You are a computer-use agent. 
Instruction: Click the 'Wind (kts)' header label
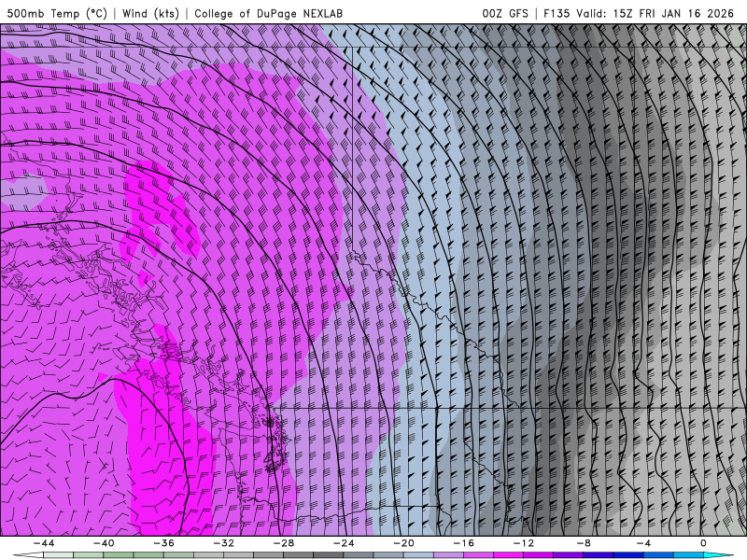pyautogui.click(x=150, y=13)
